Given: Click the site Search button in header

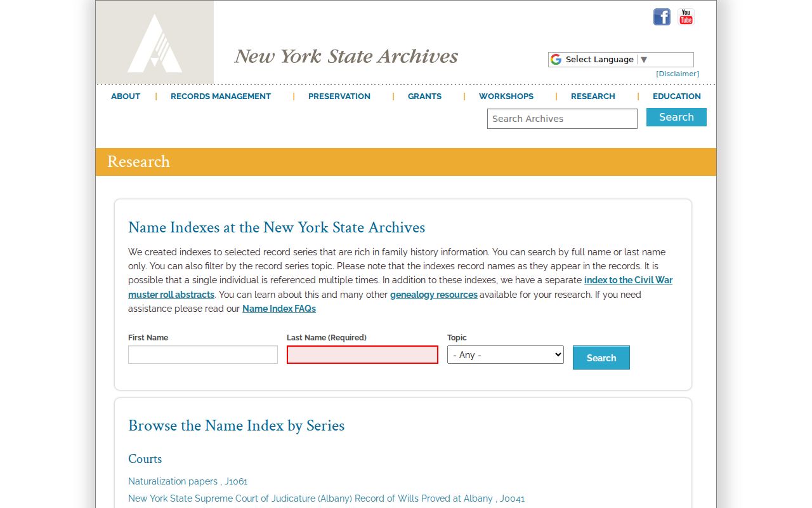Looking at the screenshot, I should tap(676, 117).
